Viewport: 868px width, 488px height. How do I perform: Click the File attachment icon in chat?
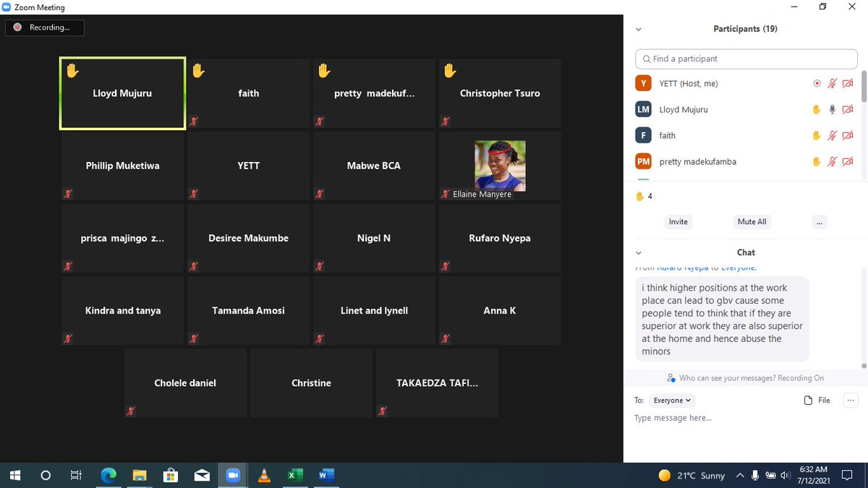[x=808, y=400]
